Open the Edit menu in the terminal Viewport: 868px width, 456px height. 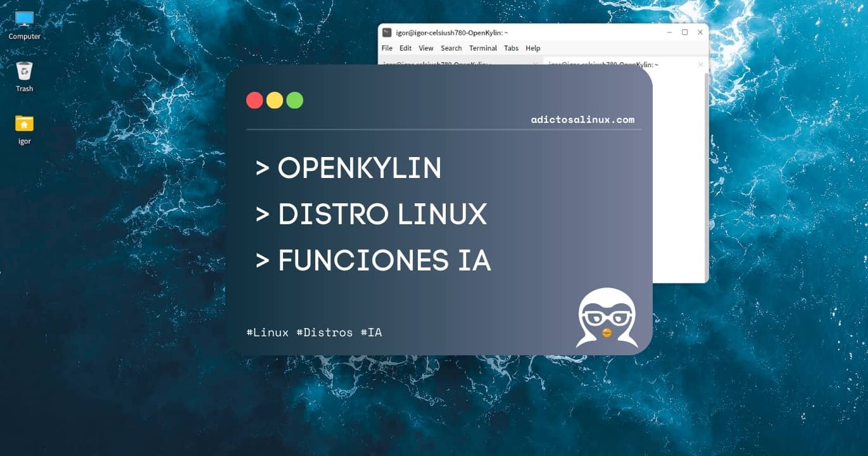coord(405,47)
